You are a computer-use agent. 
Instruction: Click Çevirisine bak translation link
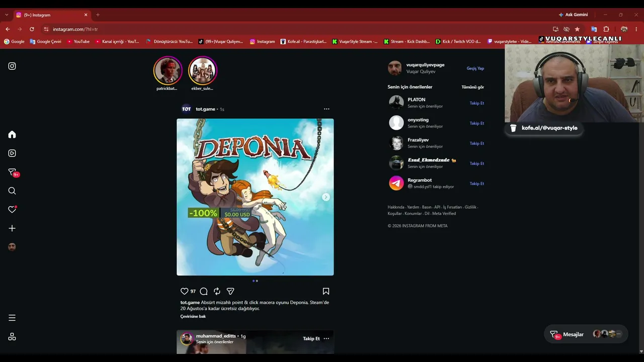tap(193, 316)
